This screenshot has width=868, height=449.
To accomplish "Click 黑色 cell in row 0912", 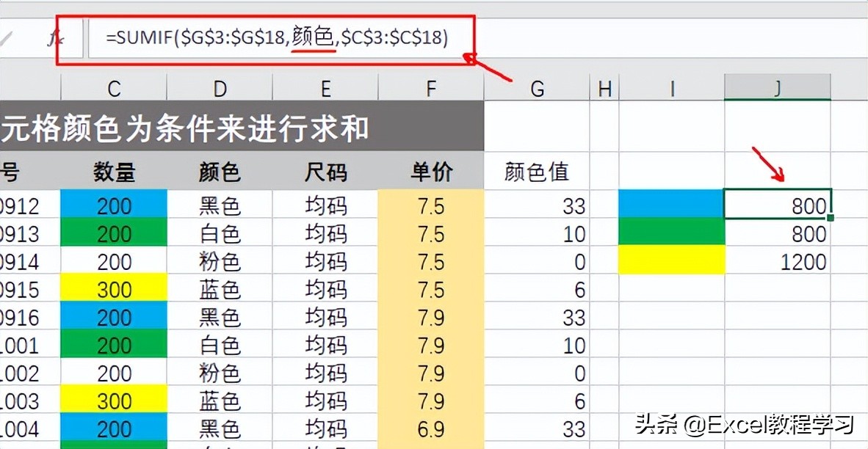I will tap(220, 205).
